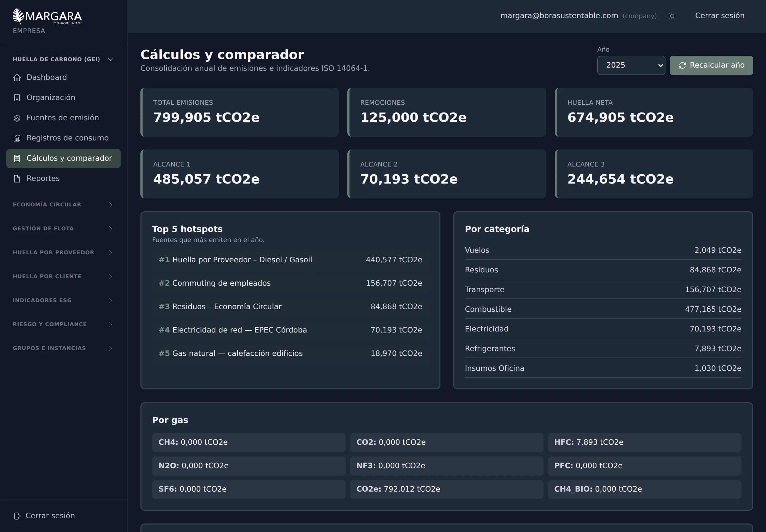Click the Por categoría heading

point(497,229)
